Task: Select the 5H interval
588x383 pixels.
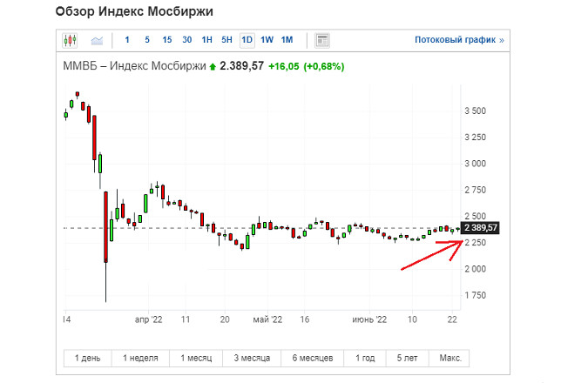Action: pyautogui.click(x=226, y=40)
